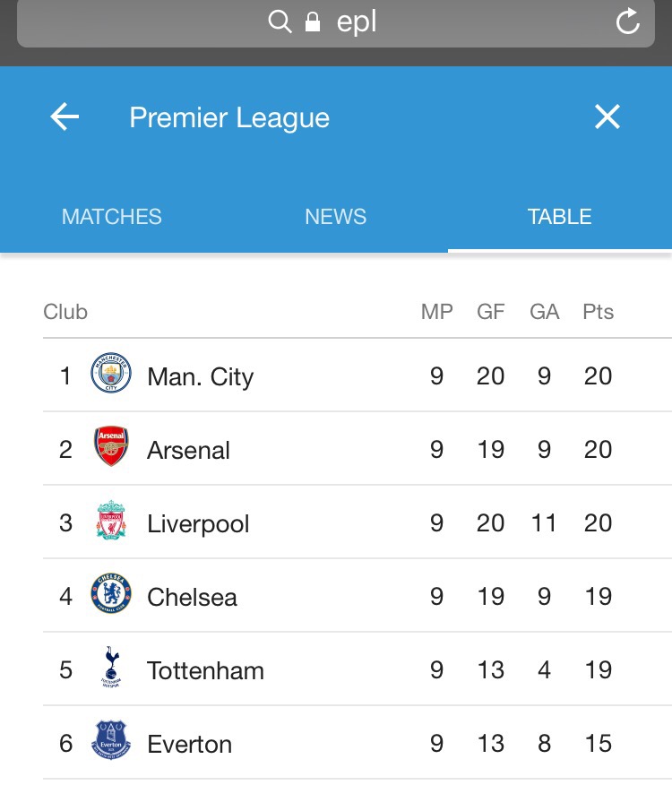Reload the page with the refresh icon
This screenshot has height=785, width=672.
(x=628, y=22)
